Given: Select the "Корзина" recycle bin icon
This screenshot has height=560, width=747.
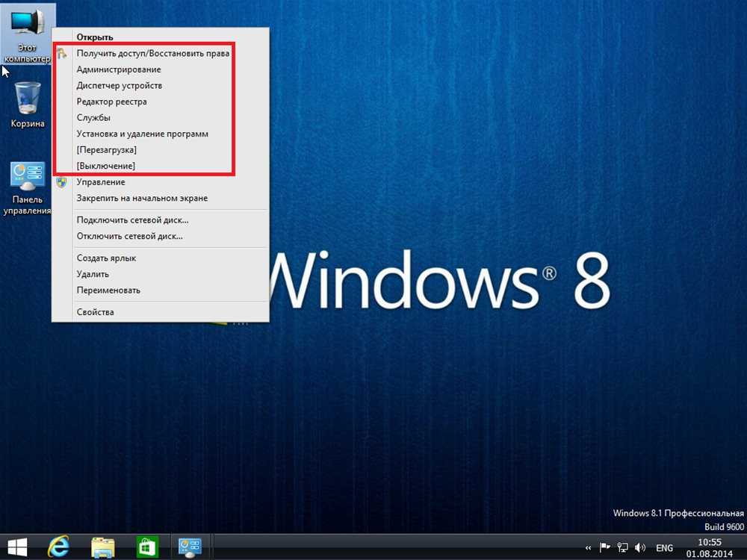Looking at the screenshot, I should [28, 105].
